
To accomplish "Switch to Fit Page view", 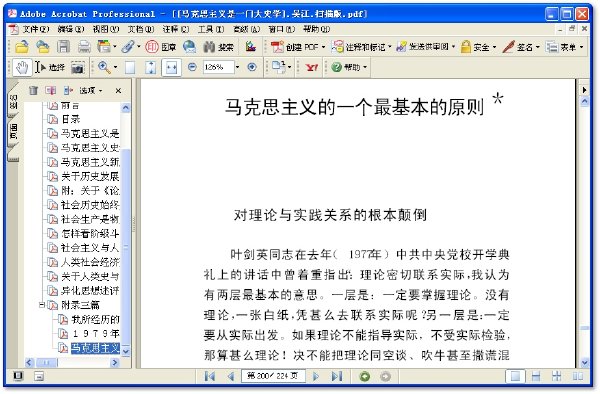I will click(x=150, y=67).
